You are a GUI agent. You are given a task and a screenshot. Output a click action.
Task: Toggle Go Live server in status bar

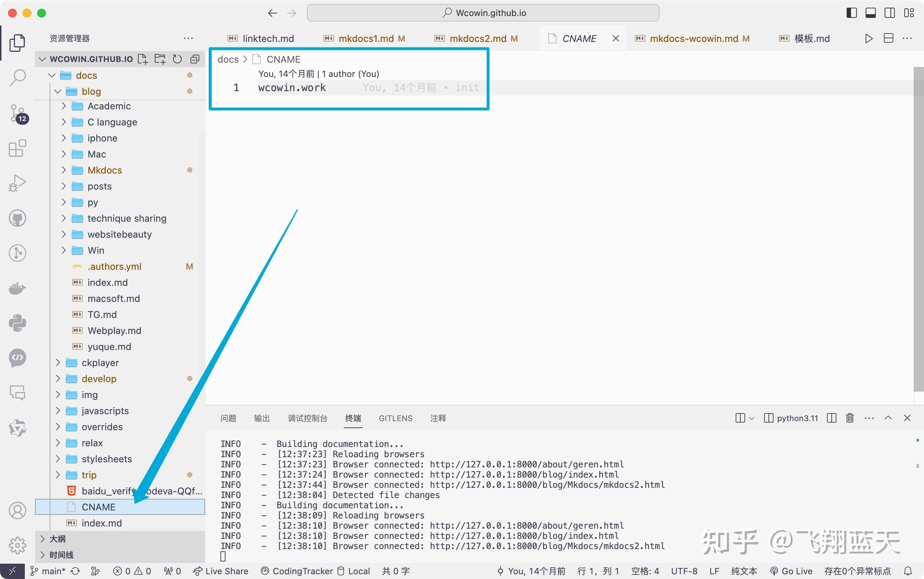(x=791, y=571)
